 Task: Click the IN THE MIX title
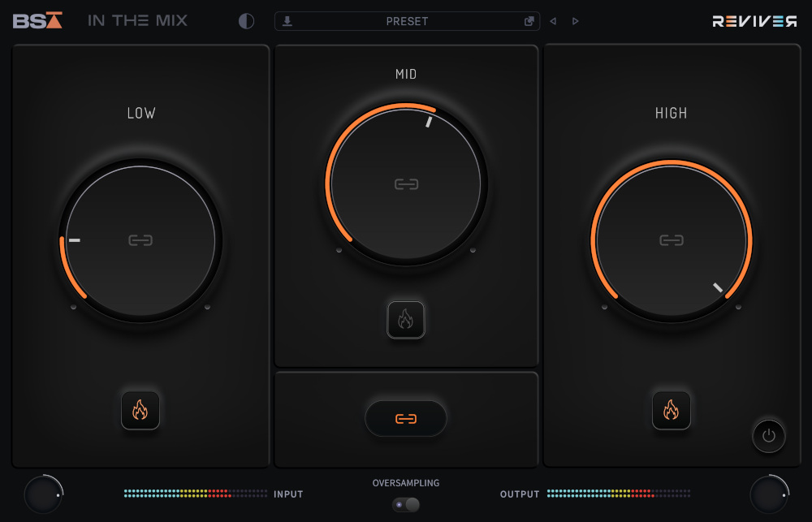click(x=137, y=19)
